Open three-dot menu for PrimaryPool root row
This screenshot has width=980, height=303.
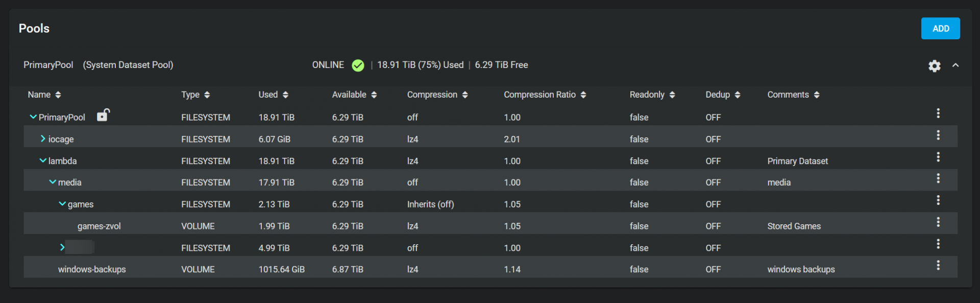tap(938, 113)
